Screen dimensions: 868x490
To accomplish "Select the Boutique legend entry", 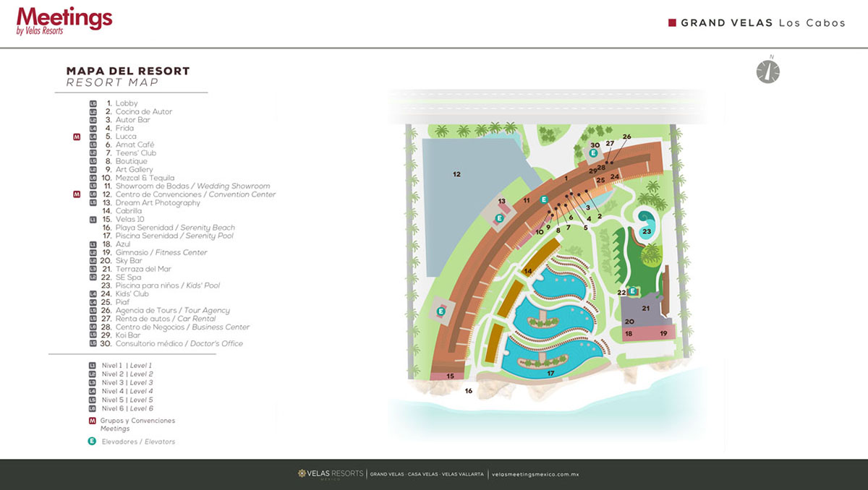I will [126, 161].
